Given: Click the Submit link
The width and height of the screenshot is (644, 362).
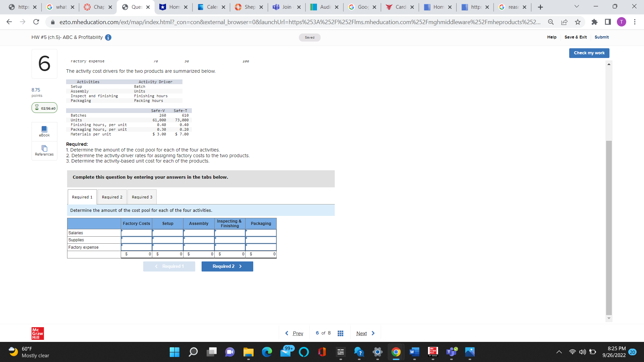Looking at the screenshot, I should pos(601,37).
